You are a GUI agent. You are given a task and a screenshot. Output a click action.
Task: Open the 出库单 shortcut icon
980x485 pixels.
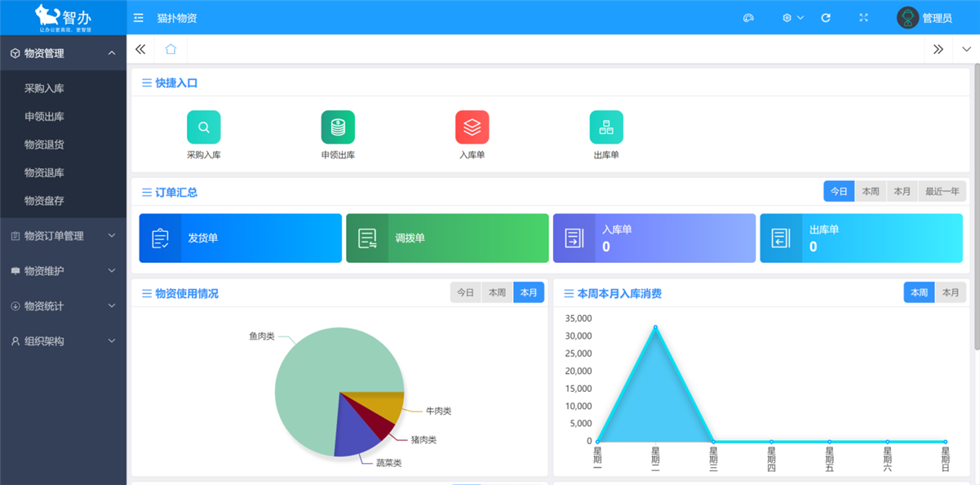tap(606, 127)
